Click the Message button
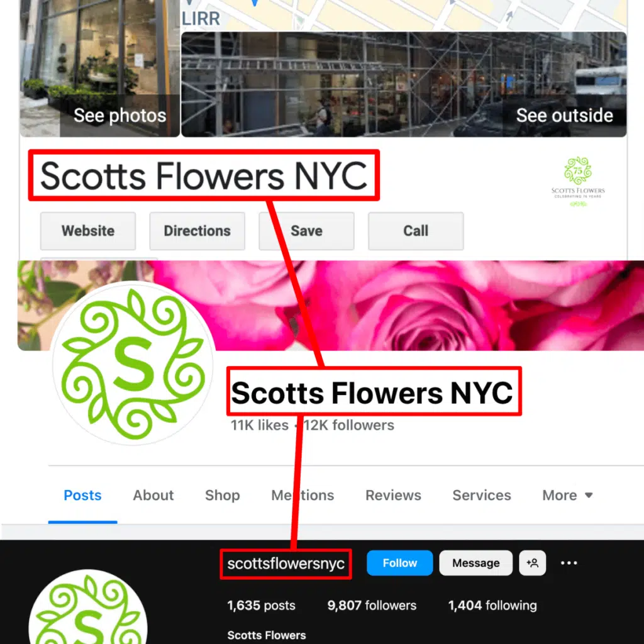This screenshot has height=644, width=644. point(475,563)
